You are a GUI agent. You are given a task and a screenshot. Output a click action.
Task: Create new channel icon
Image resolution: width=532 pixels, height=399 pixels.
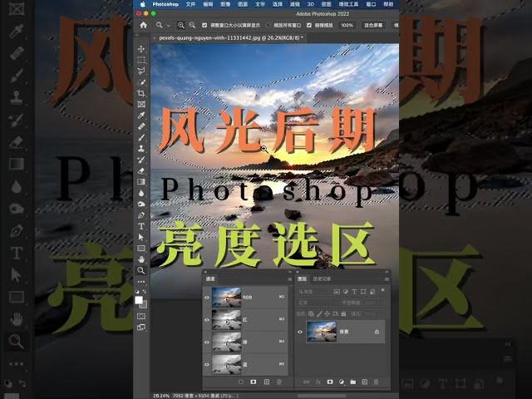(267, 382)
